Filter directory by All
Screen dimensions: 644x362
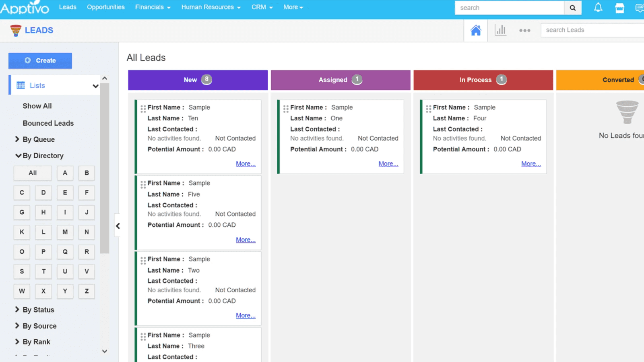(x=33, y=173)
